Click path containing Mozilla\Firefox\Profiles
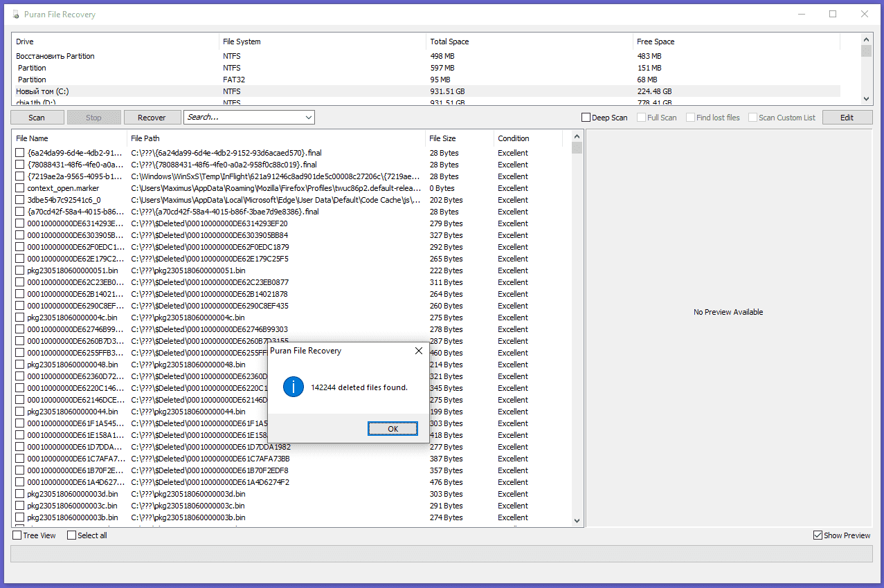This screenshot has width=884, height=588. click(276, 188)
